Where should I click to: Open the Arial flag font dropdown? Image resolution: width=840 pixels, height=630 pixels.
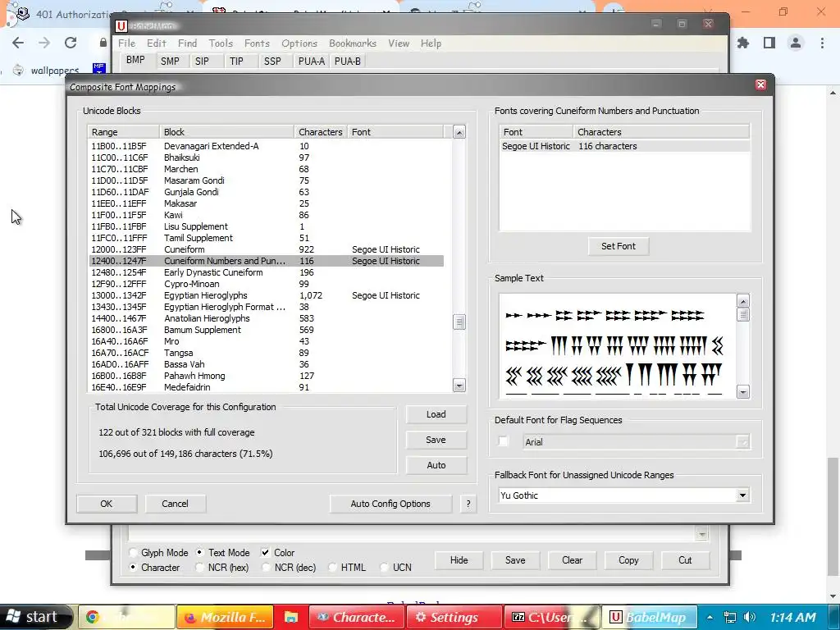click(742, 442)
